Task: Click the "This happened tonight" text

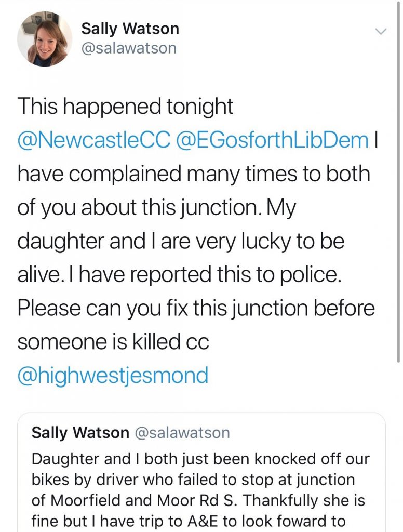Action: pyautogui.click(x=125, y=107)
